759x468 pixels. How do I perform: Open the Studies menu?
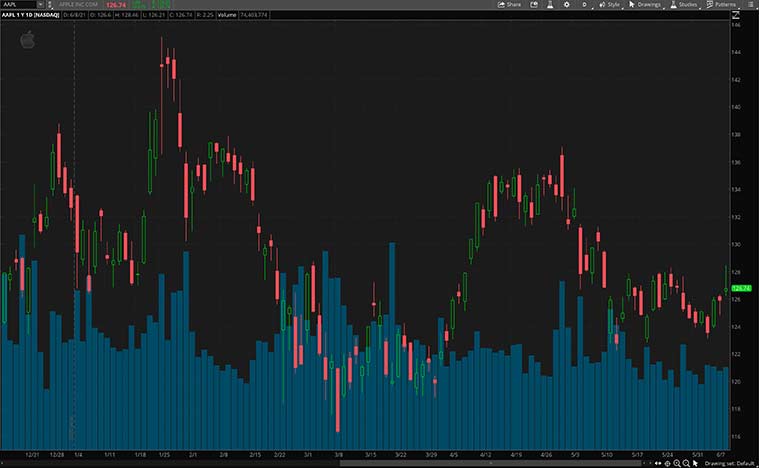[x=684, y=5]
